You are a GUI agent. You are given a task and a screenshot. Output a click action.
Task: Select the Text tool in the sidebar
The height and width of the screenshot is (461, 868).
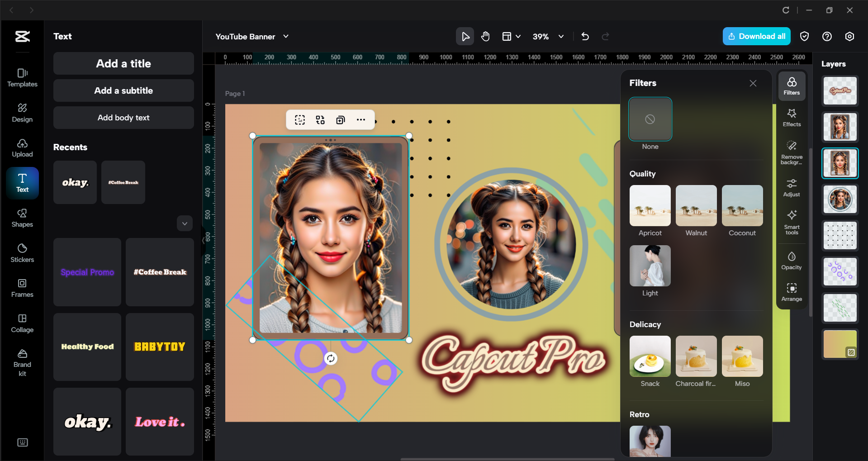click(x=22, y=183)
